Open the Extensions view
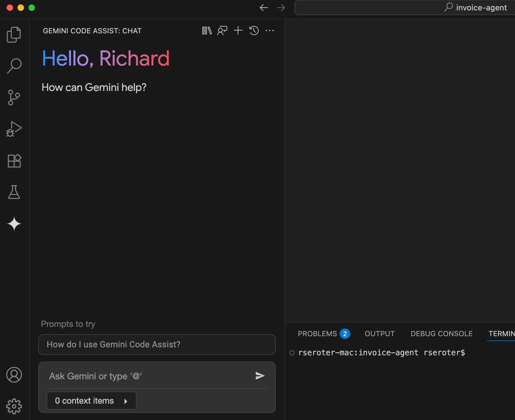The height and width of the screenshot is (420, 515). (14, 161)
